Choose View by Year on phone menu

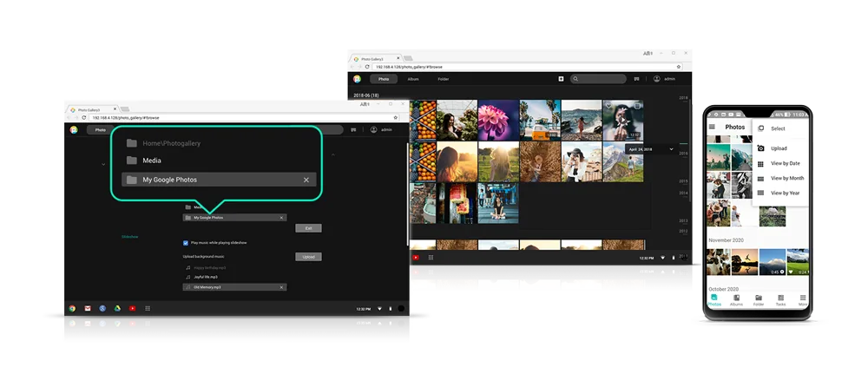click(x=780, y=193)
